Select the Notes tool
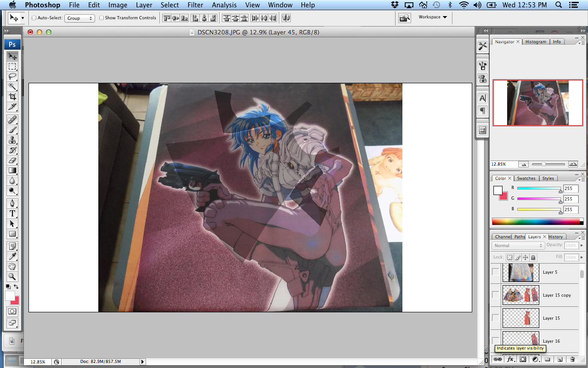 click(12, 246)
